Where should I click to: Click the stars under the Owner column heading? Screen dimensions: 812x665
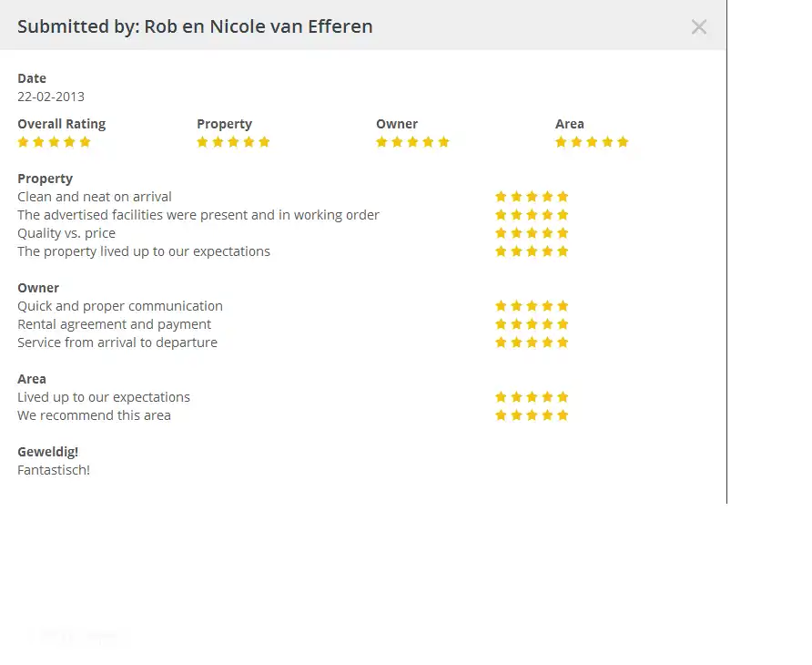pyautogui.click(x=412, y=142)
